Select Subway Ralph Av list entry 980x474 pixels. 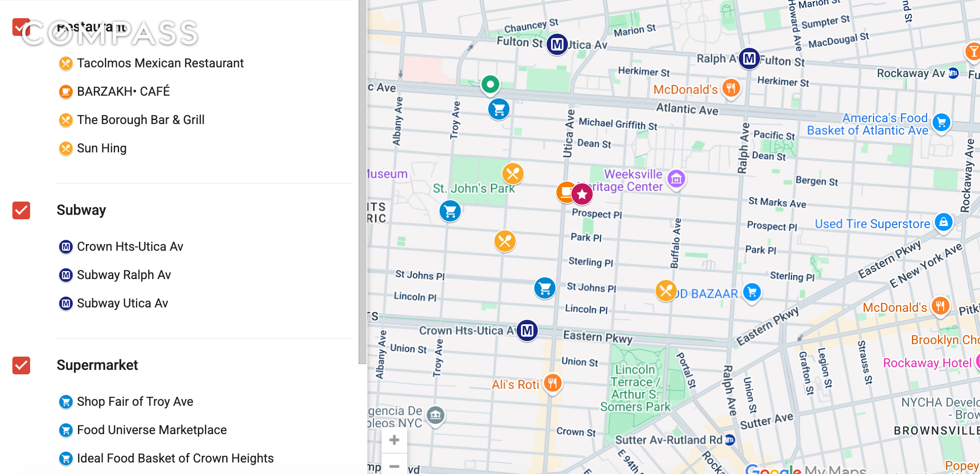pos(123,275)
